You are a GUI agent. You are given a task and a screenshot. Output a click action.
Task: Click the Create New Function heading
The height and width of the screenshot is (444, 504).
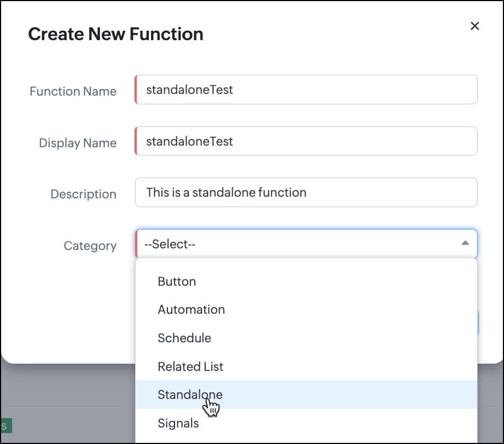coord(116,34)
